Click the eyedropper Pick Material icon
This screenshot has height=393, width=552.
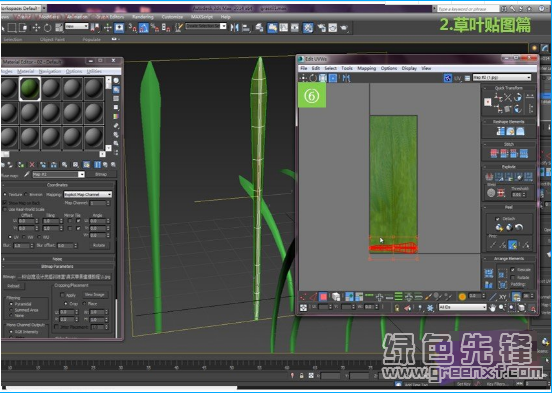26,174
